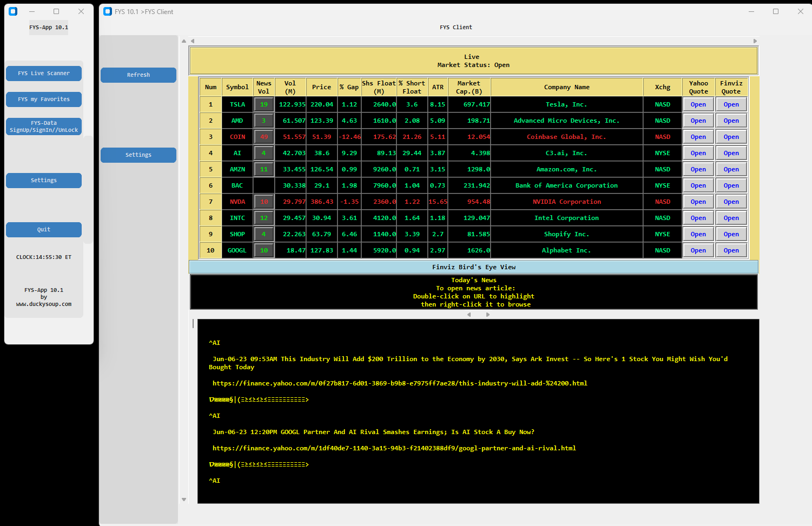Click the % Gap column header
812x526 pixels.
click(349, 87)
